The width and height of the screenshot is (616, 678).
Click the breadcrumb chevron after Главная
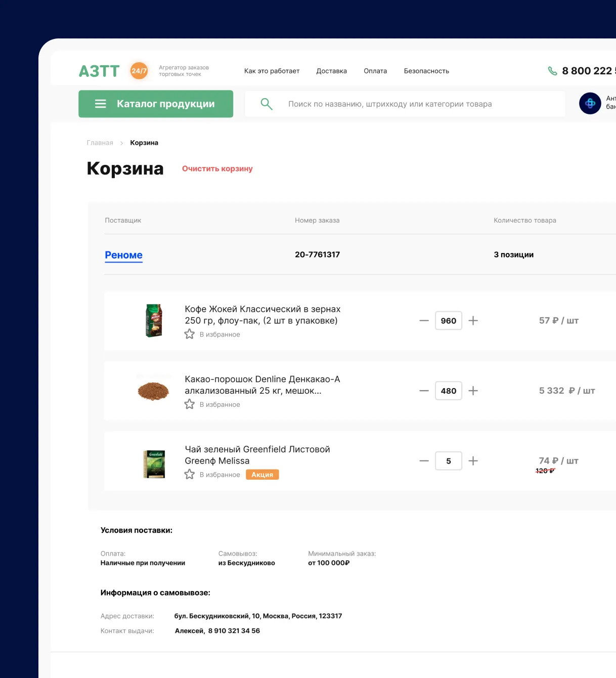coord(121,143)
